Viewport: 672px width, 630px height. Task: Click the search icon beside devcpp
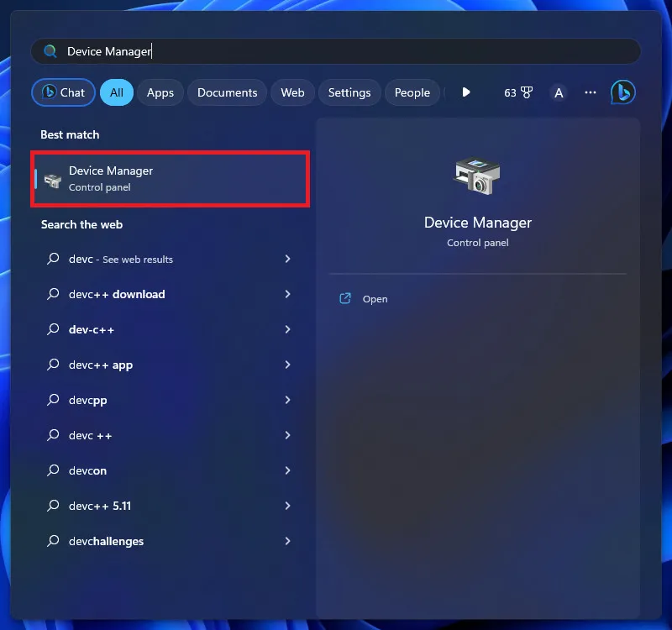pos(53,400)
